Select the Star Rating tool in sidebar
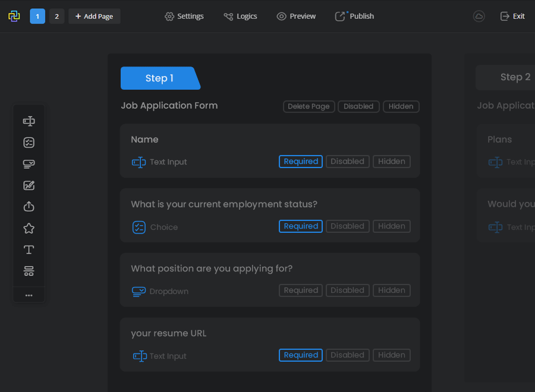 coord(29,229)
